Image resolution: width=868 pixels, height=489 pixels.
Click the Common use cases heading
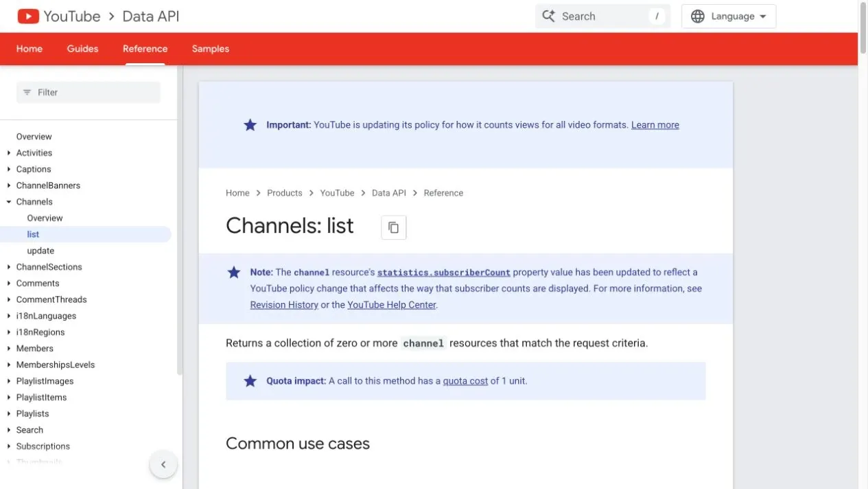(x=298, y=444)
